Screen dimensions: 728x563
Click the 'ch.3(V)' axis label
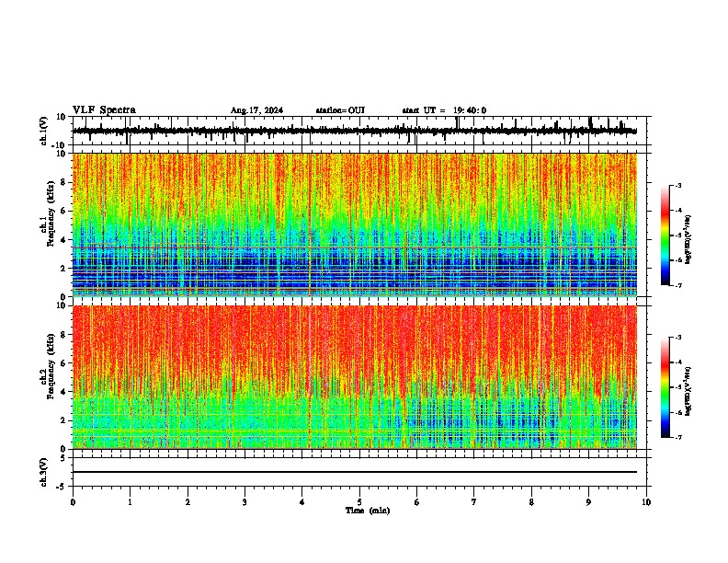pyautogui.click(x=44, y=472)
